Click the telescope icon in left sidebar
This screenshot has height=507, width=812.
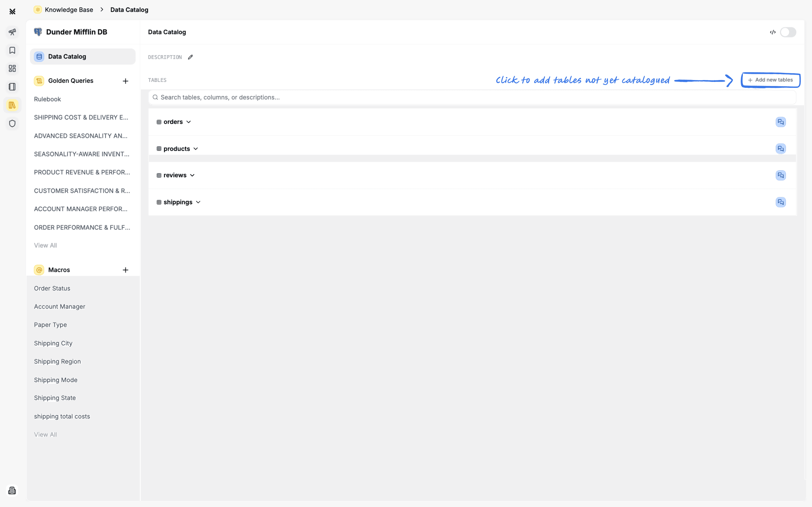pyautogui.click(x=12, y=32)
